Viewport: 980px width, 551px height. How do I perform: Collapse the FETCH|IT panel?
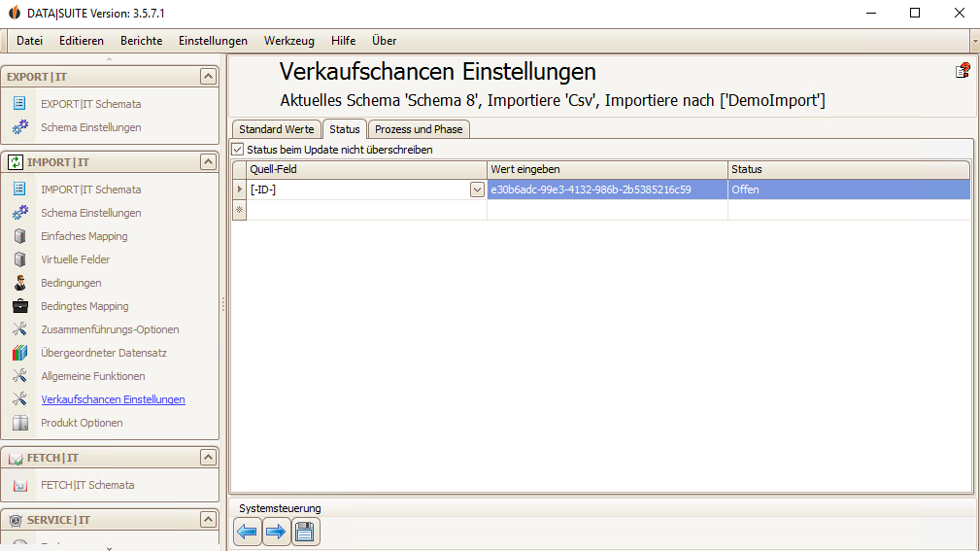click(x=208, y=457)
